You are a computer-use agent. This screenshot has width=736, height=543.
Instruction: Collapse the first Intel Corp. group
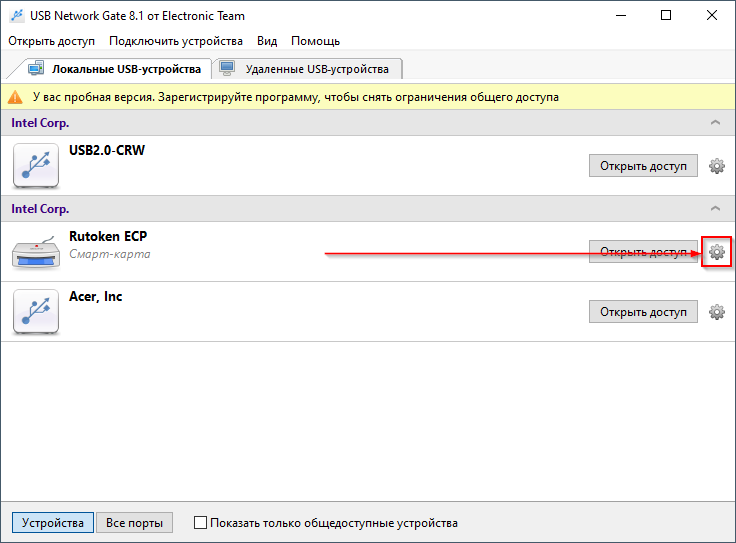(x=715, y=122)
